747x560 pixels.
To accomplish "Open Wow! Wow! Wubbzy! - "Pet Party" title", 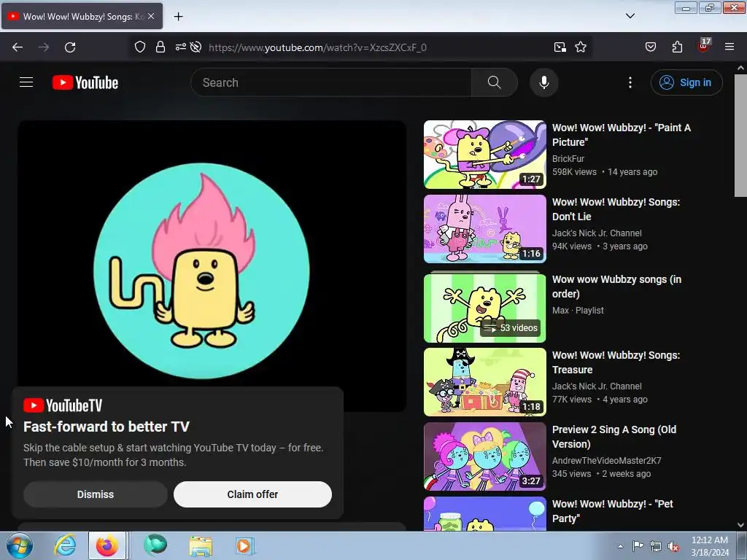I will point(613,511).
